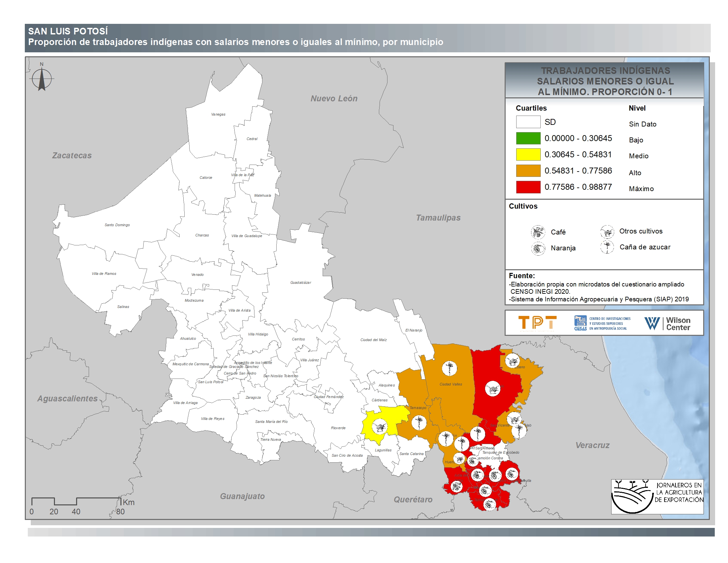The image size is (728, 563).
Task: Click the crop marker near Ébano label
Action: coord(512,361)
